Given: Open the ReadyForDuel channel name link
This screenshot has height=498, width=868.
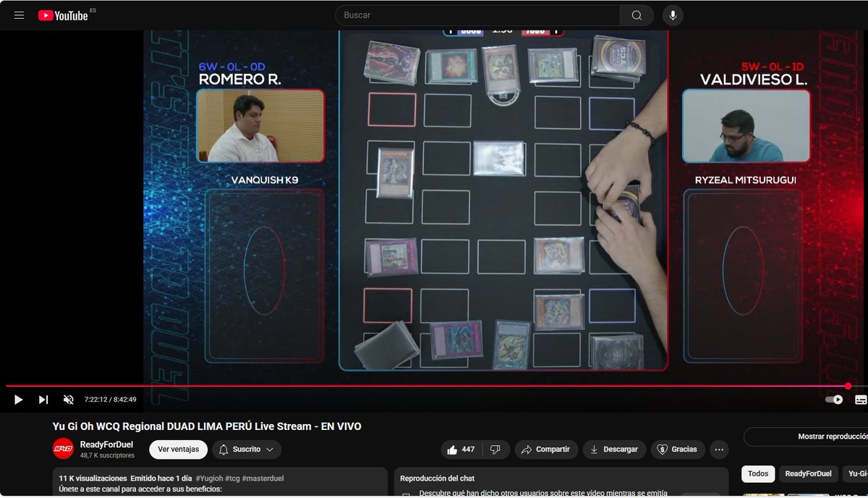Looking at the screenshot, I should (106, 444).
